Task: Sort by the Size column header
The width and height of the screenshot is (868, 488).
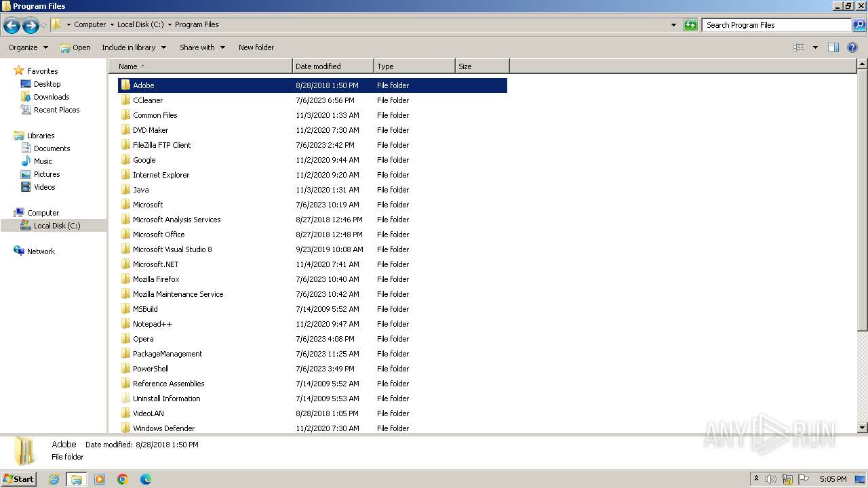Action: [x=482, y=66]
